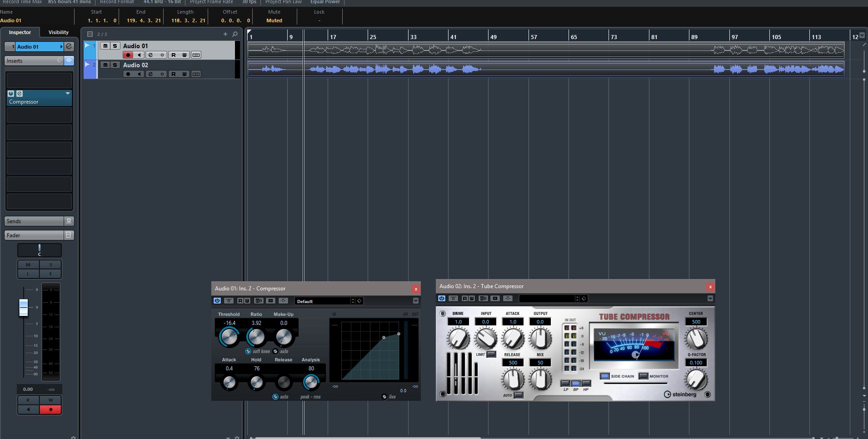Click the Inspector fader record enable button

(51, 409)
